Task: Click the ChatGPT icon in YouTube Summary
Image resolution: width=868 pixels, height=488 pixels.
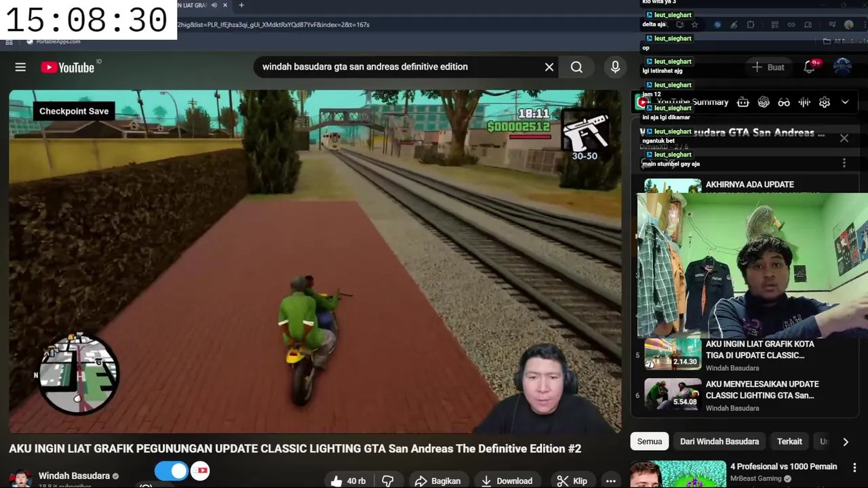Action: (x=764, y=102)
